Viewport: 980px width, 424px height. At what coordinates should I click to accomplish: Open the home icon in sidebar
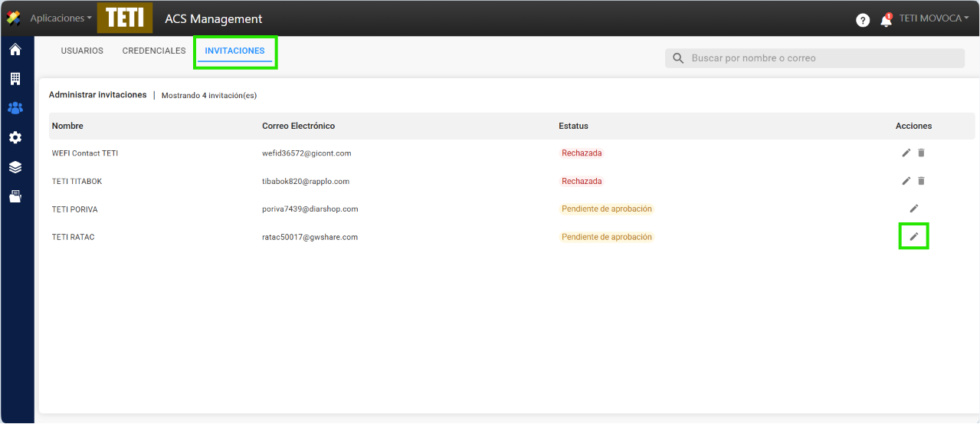tap(15, 50)
